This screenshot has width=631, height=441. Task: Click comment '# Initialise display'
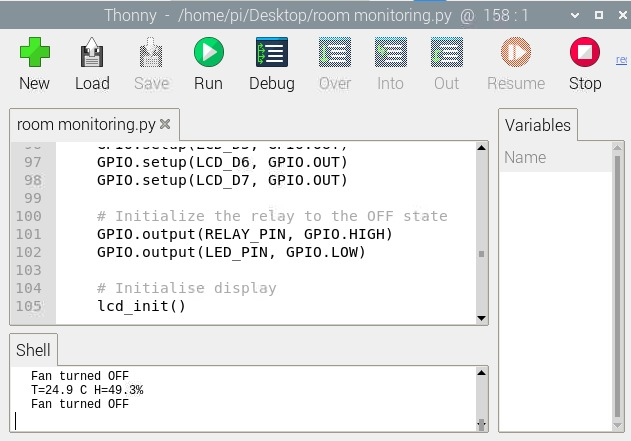[x=187, y=288]
